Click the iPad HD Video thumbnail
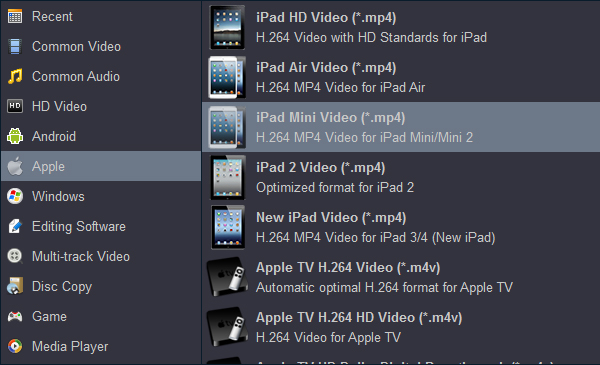Viewport: 600px width, 365px height. point(227,27)
